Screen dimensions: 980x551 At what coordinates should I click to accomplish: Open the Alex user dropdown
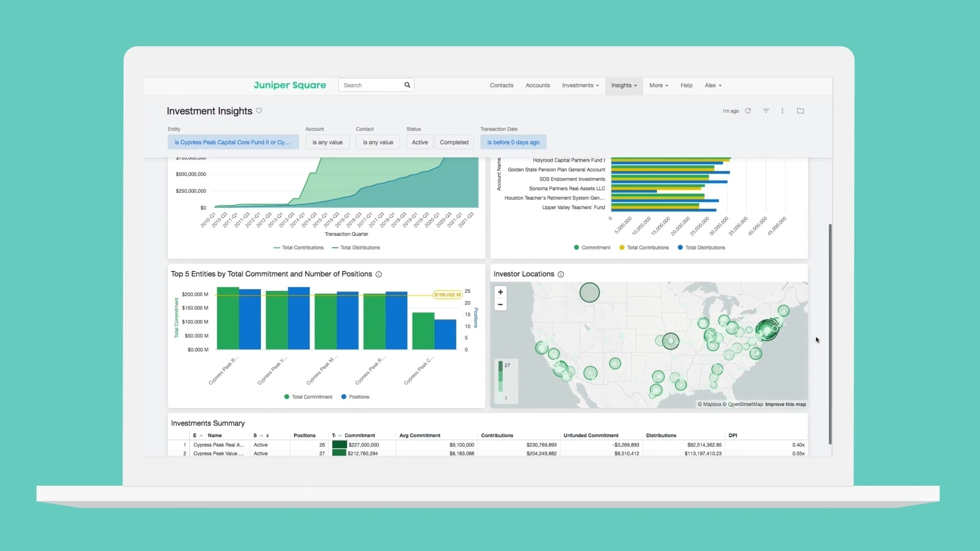tap(713, 85)
